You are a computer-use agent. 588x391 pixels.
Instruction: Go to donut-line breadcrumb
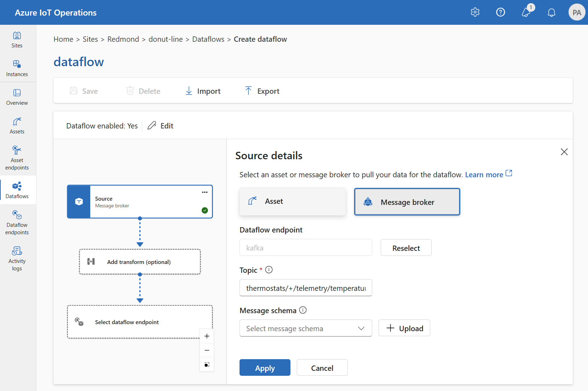[x=166, y=39]
